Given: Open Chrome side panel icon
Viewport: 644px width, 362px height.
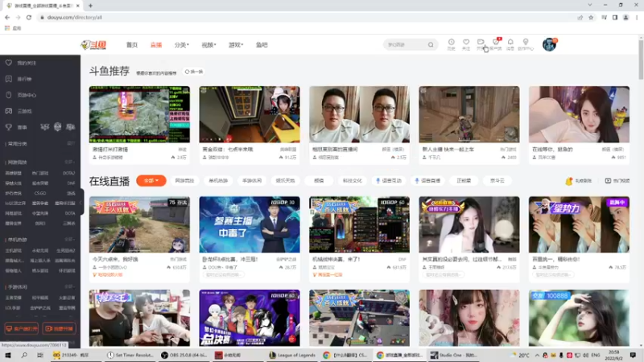Looking at the screenshot, I should click(x=615, y=18).
